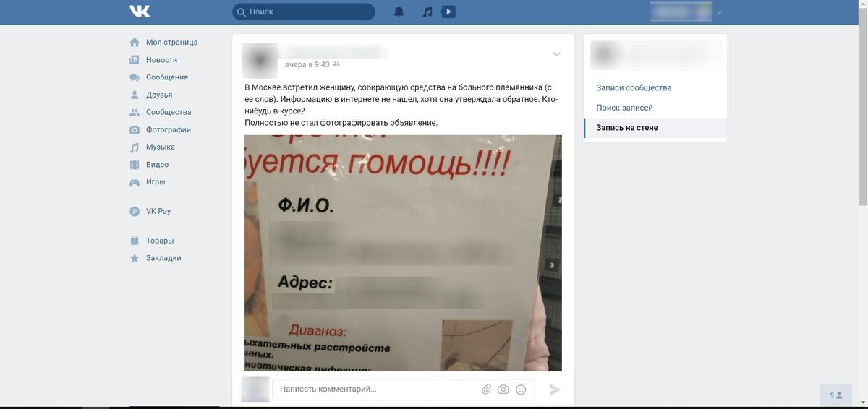
Task: Send comment with paper plane icon
Action: 555,389
